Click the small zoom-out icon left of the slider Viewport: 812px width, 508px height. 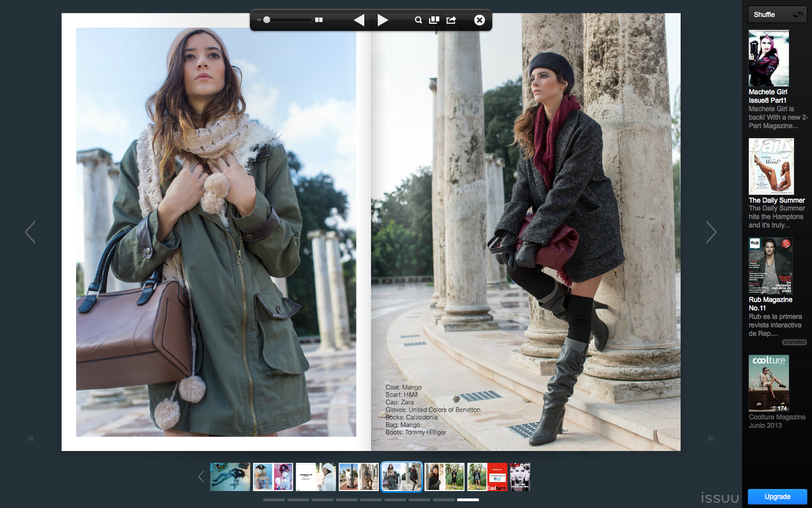coord(259,20)
